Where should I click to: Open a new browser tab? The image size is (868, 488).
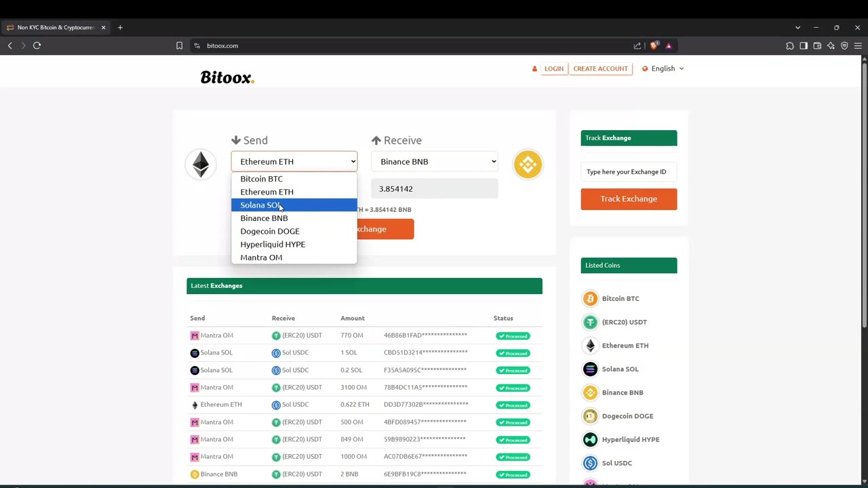click(x=120, y=28)
